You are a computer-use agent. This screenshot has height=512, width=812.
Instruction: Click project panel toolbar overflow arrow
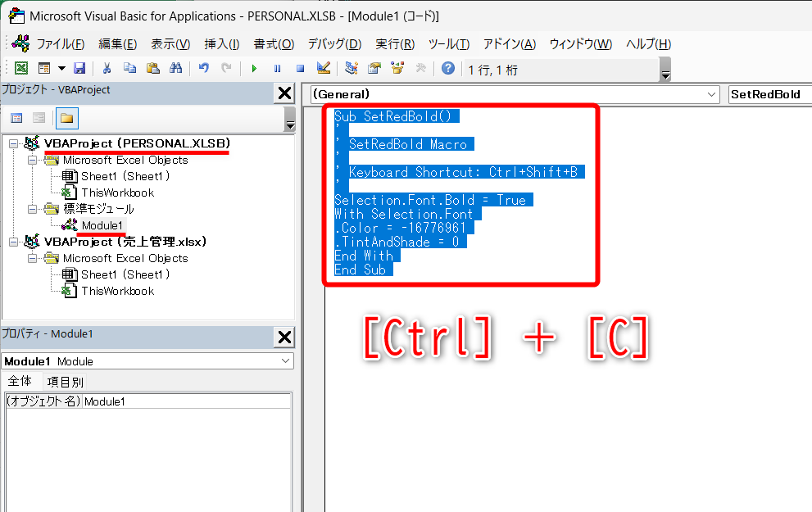tap(290, 120)
